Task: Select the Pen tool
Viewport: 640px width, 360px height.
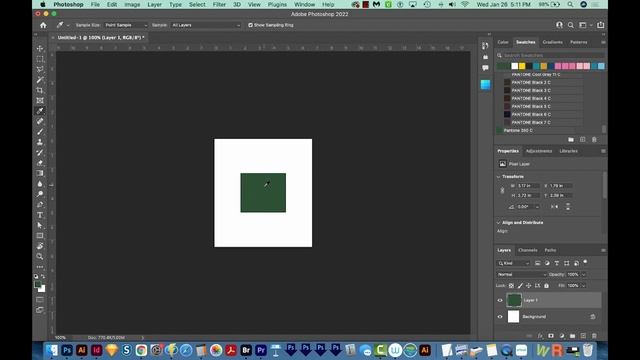Action: pos(40,204)
